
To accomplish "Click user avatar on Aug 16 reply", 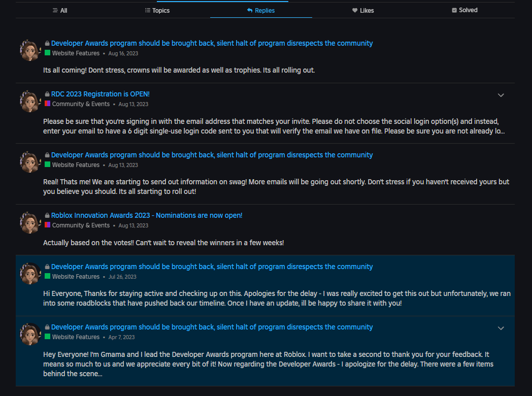I will point(29,50).
